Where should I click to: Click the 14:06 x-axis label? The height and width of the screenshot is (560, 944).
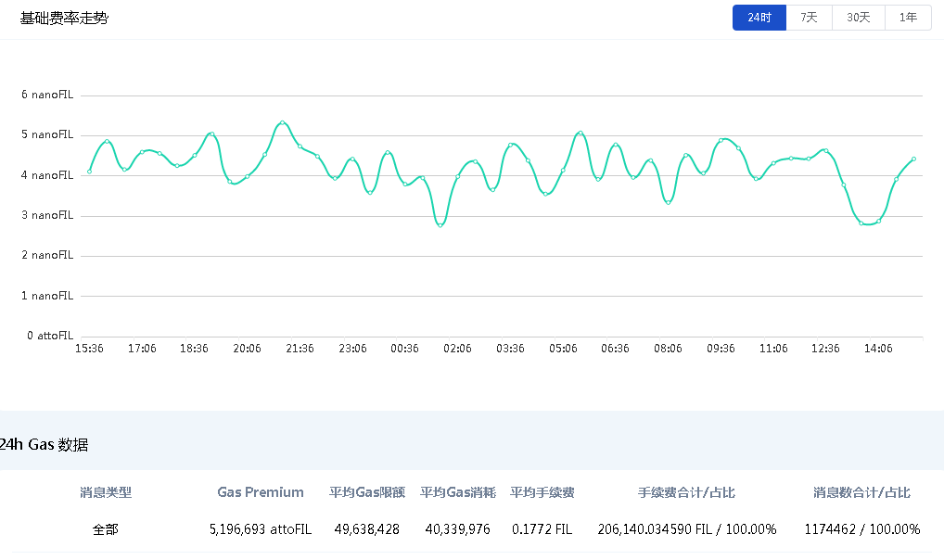pos(878,348)
